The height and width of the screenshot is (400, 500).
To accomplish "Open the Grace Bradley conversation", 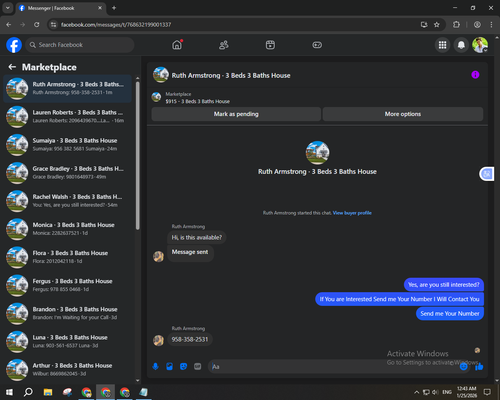I will [x=67, y=173].
